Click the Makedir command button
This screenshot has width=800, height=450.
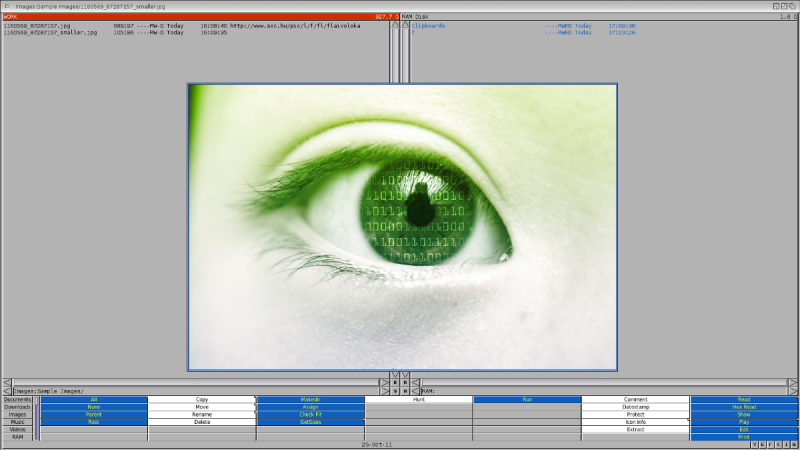(310, 399)
